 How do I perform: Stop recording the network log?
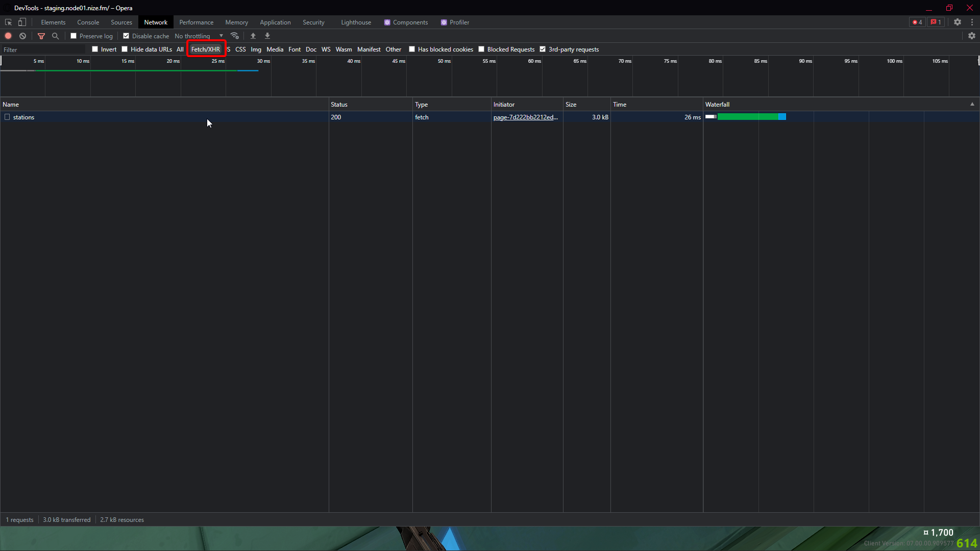pyautogui.click(x=8, y=36)
